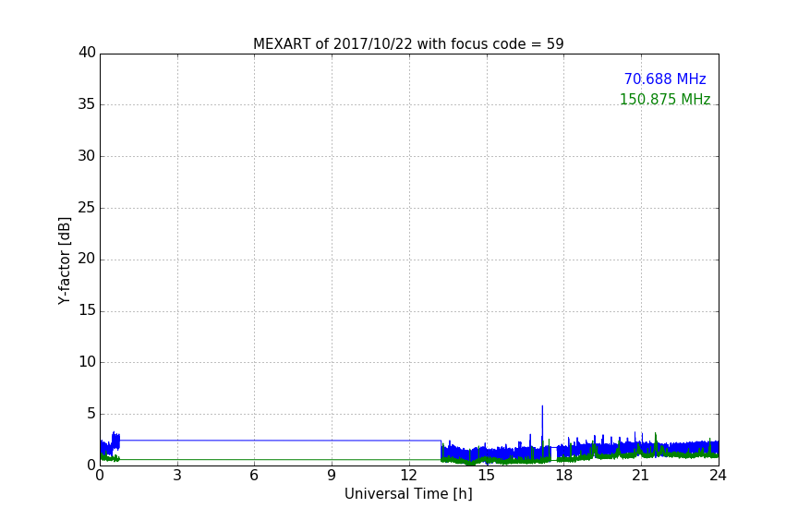Click y-axis tick value 20

[x=87, y=260]
